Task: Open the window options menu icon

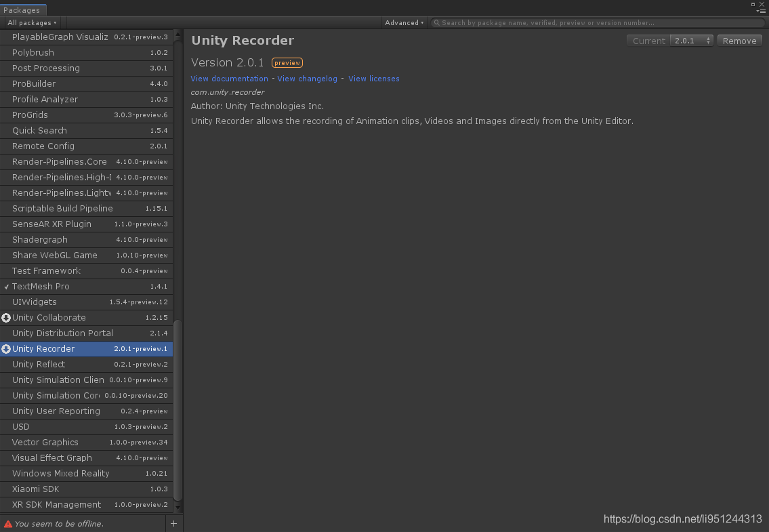Action: [x=761, y=11]
